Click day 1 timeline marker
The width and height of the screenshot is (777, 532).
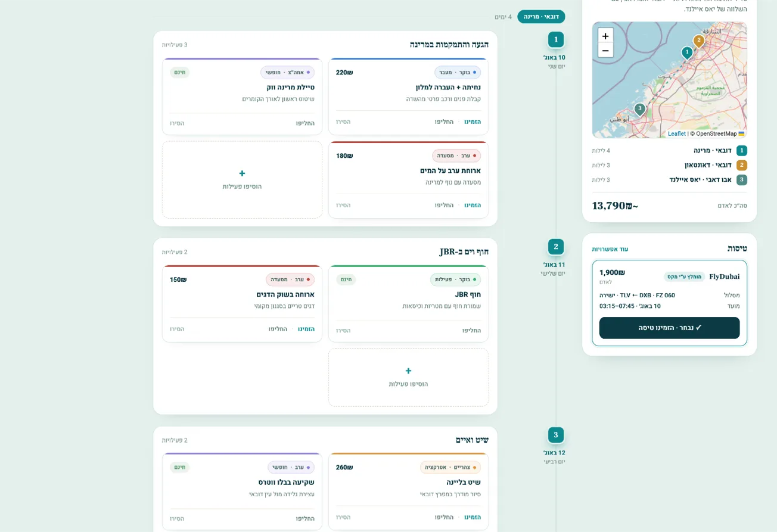(x=556, y=39)
